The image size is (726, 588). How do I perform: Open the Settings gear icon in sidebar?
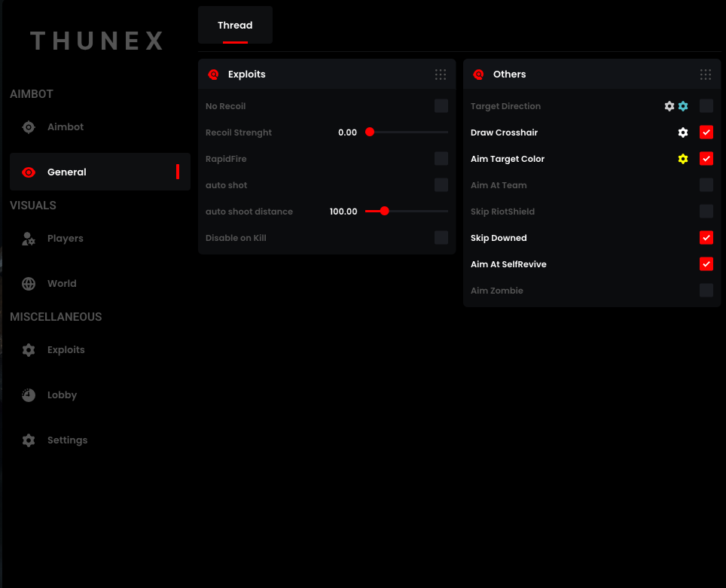[x=28, y=440]
